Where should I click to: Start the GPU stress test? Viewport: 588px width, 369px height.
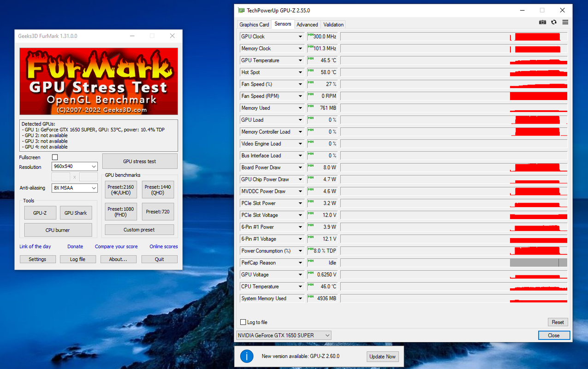[x=140, y=161]
